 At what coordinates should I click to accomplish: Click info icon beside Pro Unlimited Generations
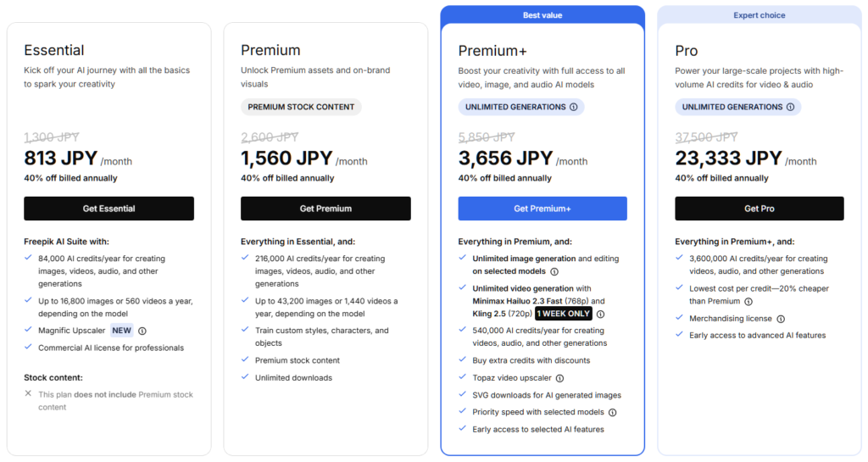point(790,107)
